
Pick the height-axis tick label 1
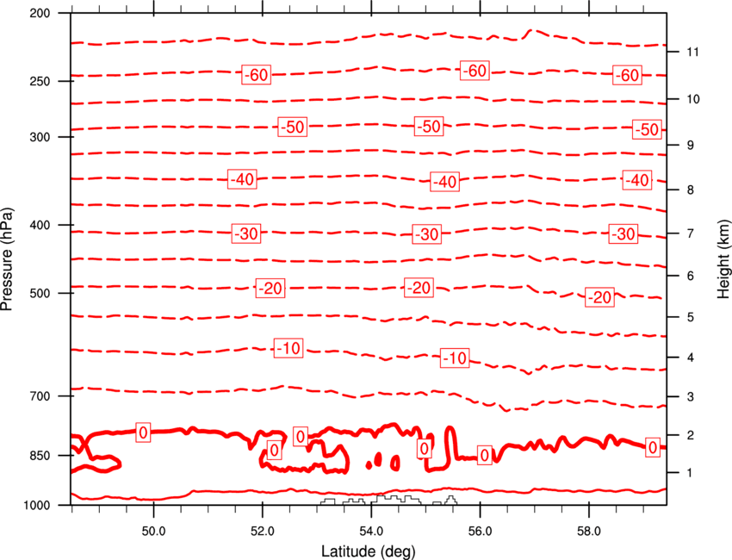pos(690,473)
